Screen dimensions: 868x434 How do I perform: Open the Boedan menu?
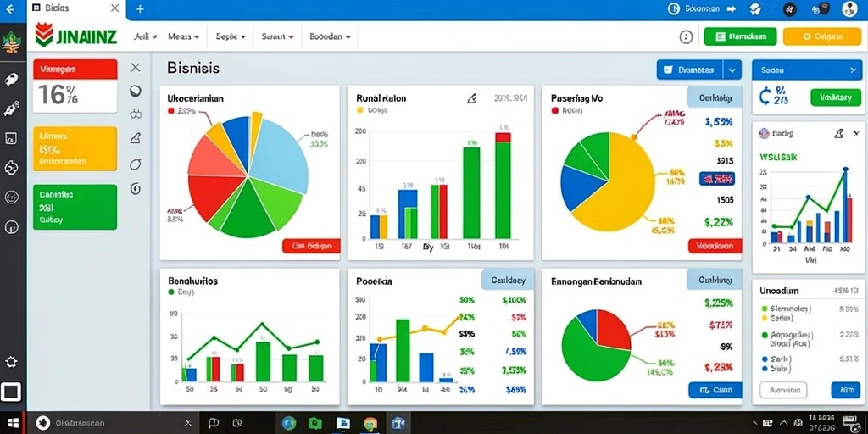pyautogui.click(x=330, y=36)
